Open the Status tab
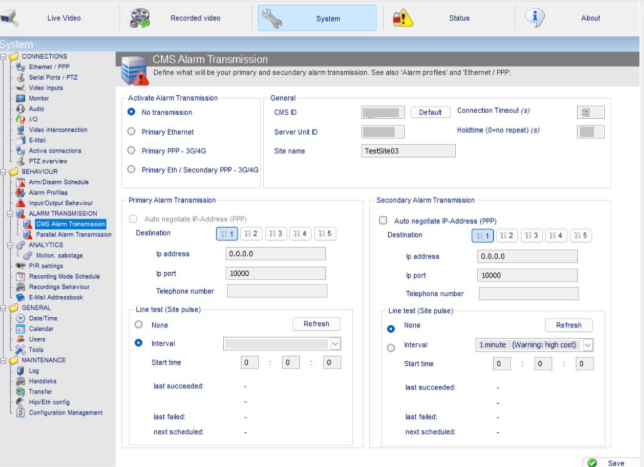Screen dimensions: 644x467 point(448,18)
